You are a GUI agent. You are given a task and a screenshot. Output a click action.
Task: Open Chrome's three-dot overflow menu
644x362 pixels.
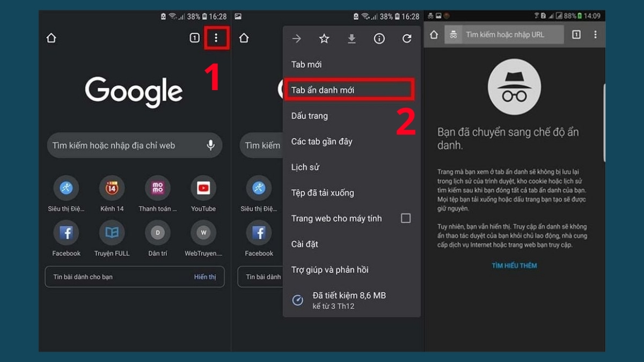[217, 38]
